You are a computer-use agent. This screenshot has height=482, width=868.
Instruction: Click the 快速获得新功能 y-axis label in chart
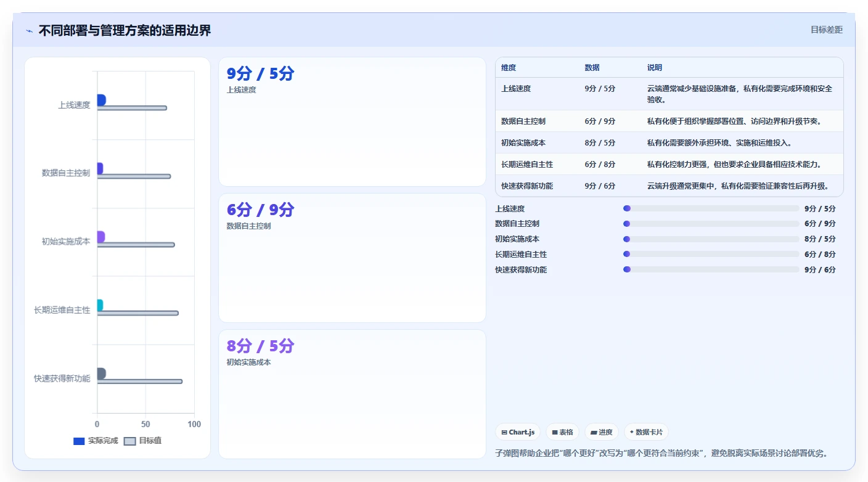(62, 378)
